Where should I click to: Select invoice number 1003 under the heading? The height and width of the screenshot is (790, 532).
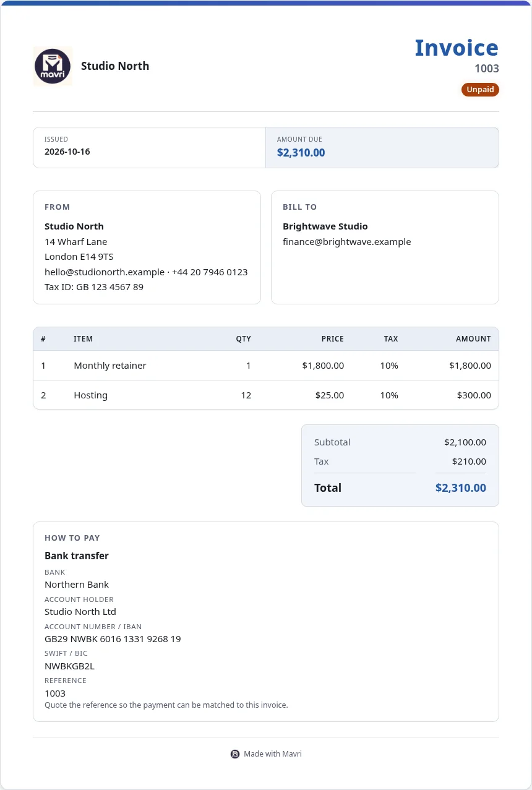coord(487,69)
